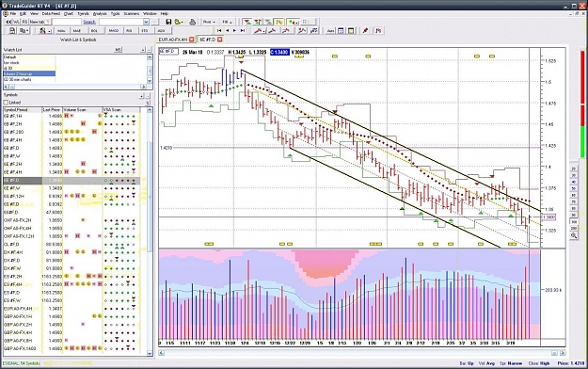Open the Scanners menu

point(132,13)
